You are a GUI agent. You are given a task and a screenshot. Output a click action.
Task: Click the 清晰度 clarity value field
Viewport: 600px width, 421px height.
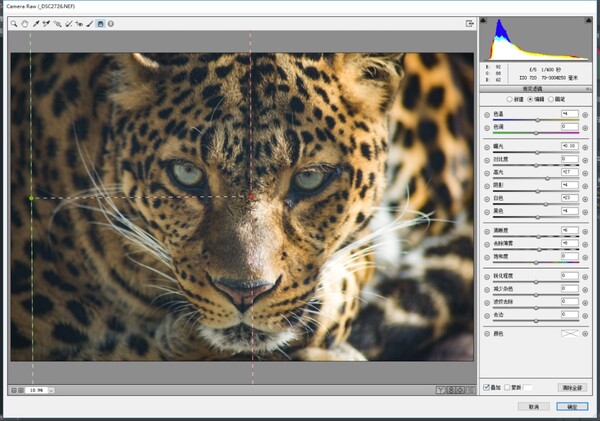(570, 230)
